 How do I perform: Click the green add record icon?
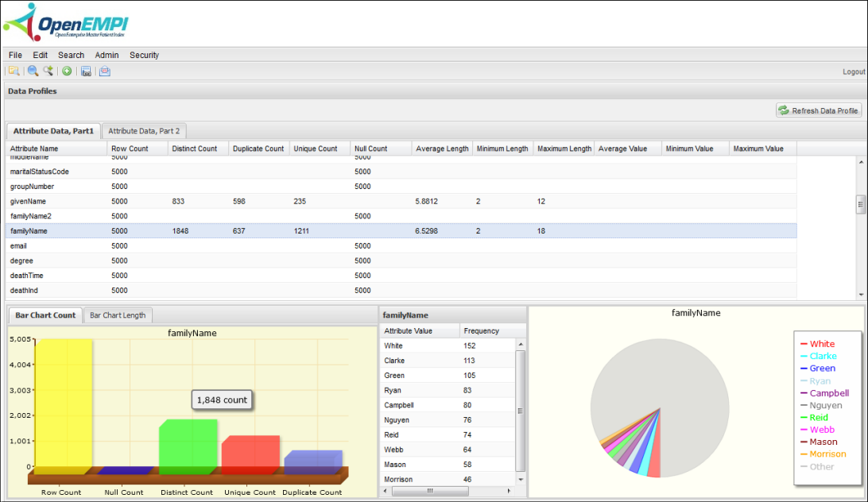[x=67, y=71]
